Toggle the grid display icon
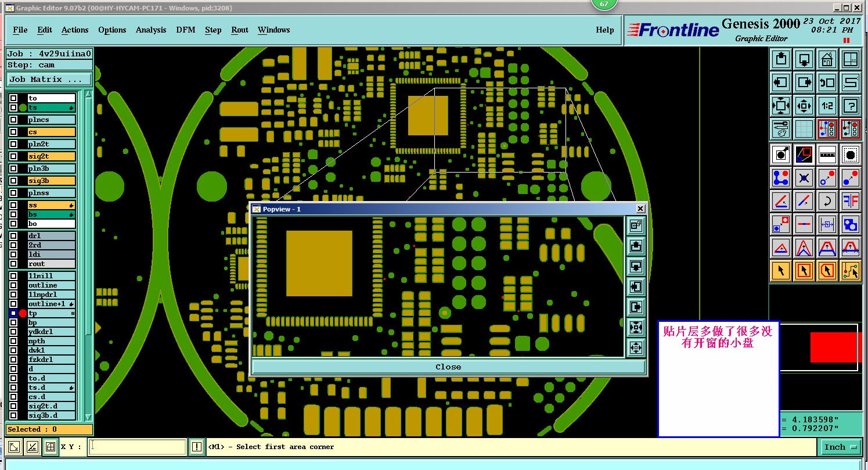This screenshot has height=470, width=868. pyautogui.click(x=804, y=129)
